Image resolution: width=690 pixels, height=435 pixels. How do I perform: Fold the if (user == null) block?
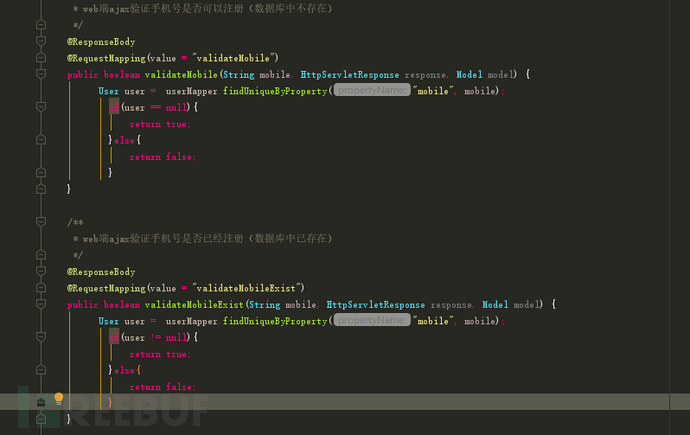click(41, 107)
